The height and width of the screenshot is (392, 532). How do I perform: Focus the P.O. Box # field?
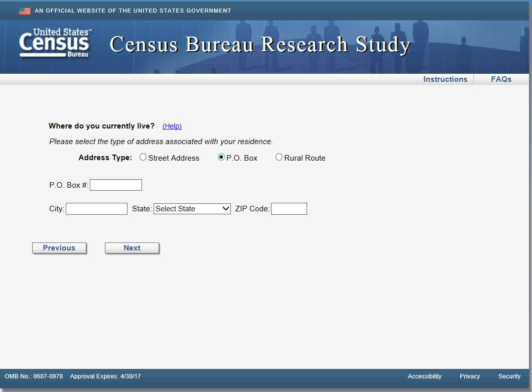(x=116, y=185)
